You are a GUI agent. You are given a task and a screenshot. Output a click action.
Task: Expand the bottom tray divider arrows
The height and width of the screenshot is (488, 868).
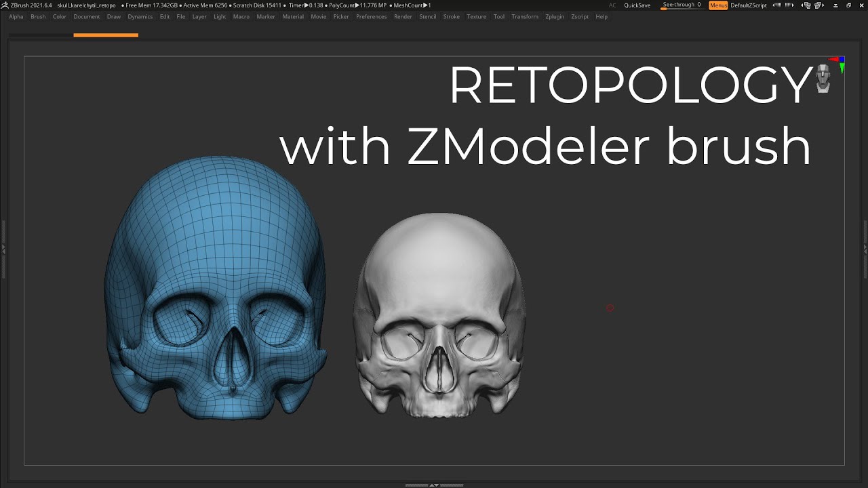click(434, 485)
